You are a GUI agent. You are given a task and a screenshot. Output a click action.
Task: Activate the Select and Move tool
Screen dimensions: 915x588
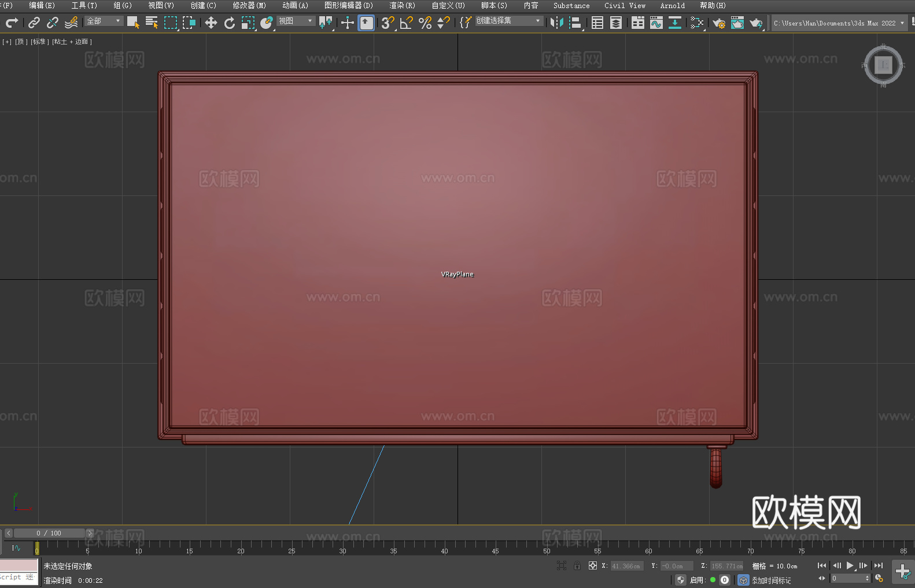(211, 23)
